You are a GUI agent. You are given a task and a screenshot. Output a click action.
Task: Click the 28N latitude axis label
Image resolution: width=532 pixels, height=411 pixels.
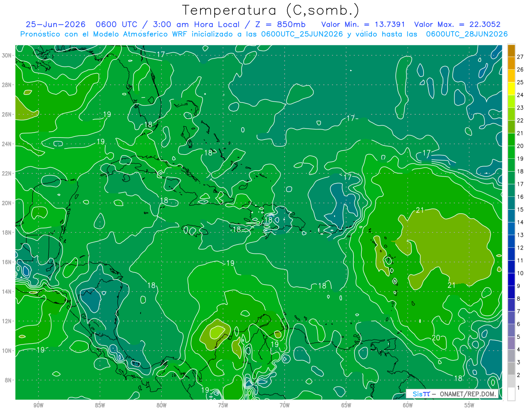(7, 85)
